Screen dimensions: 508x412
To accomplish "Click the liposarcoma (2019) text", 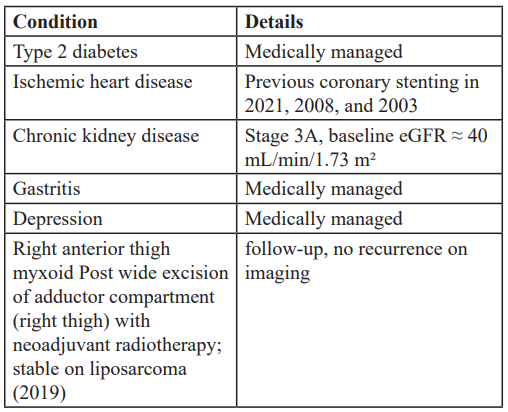I will coord(100,381).
